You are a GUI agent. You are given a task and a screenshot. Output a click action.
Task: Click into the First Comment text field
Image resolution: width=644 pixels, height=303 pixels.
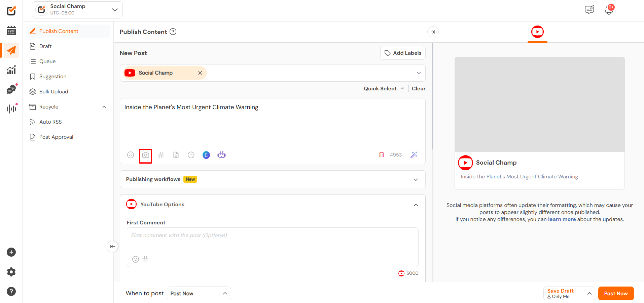click(272, 242)
